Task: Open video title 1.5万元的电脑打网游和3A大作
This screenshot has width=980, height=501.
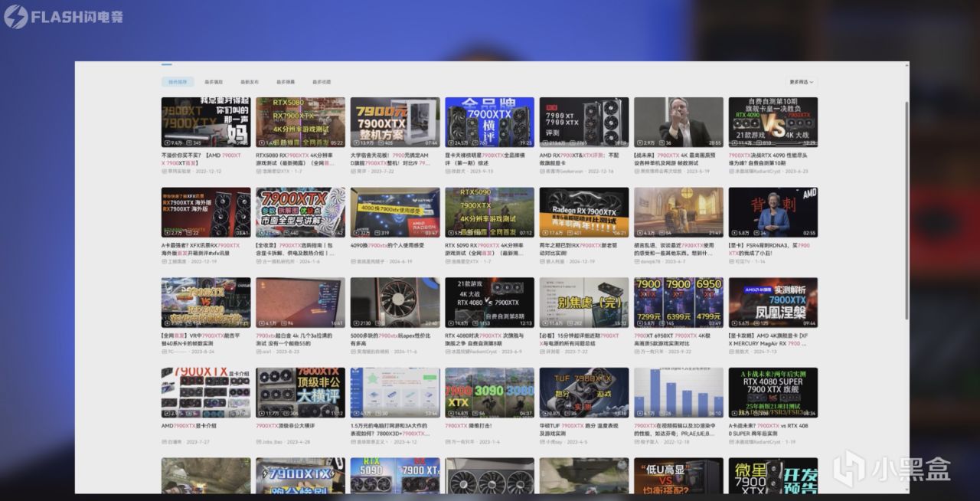Action: 390,429
